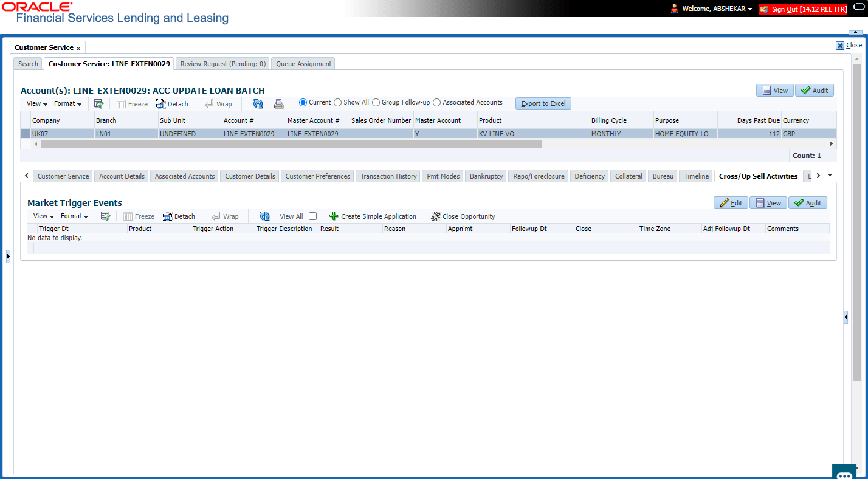Click Close Opportunity icon
This screenshot has width=868, height=479.
coord(435,216)
